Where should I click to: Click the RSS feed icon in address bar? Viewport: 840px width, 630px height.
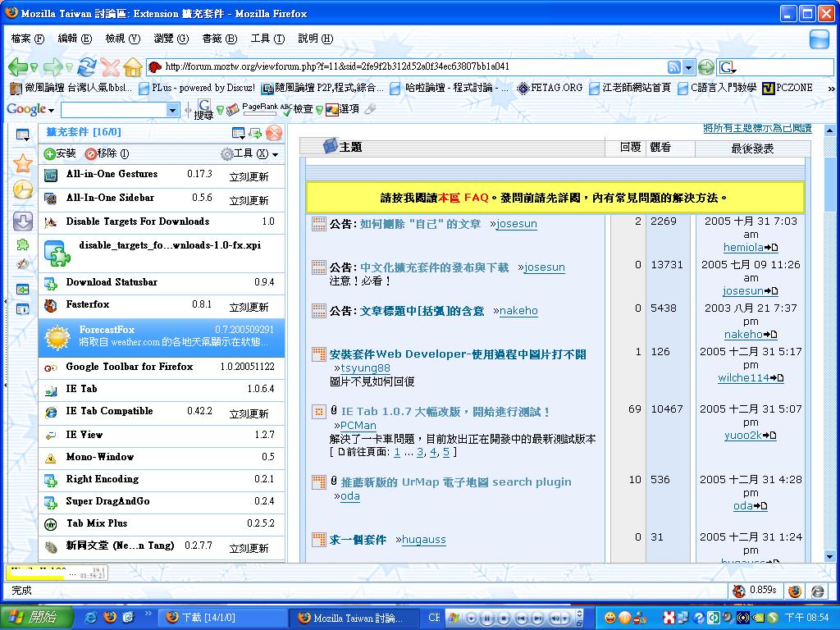674,67
